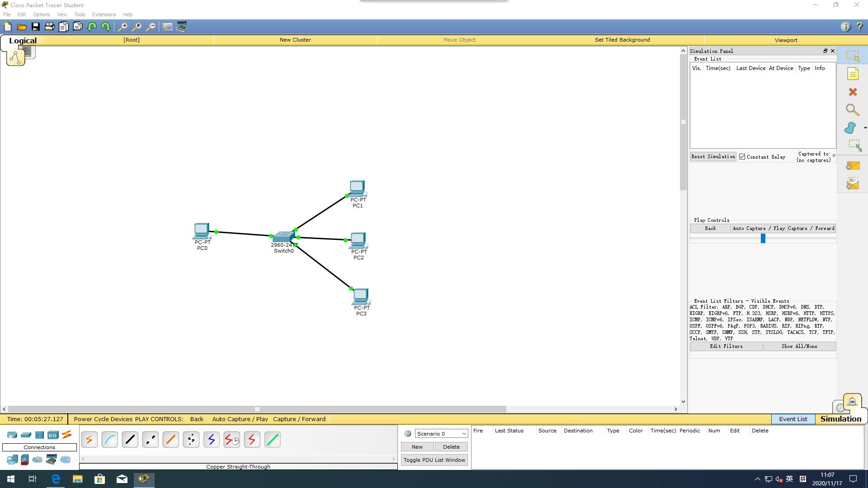This screenshot has width=868, height=488.
Task: Click the simulation speed slider handle
Action: (x=763, y=238)
